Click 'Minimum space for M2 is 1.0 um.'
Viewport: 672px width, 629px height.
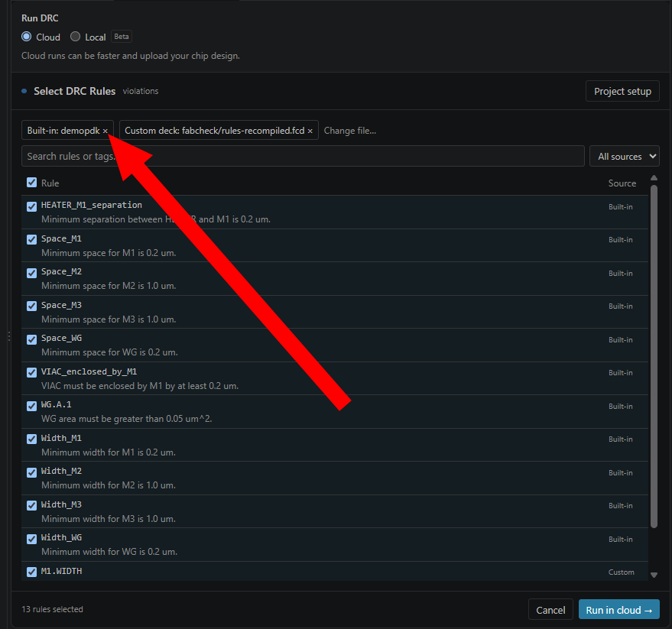coord(109,286)
